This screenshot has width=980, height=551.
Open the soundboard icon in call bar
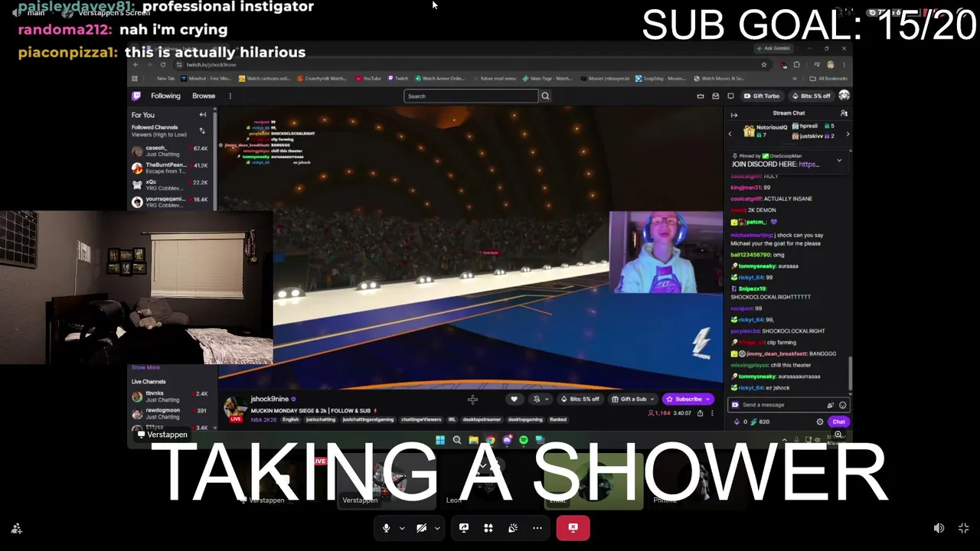click(x=513, y=528)
